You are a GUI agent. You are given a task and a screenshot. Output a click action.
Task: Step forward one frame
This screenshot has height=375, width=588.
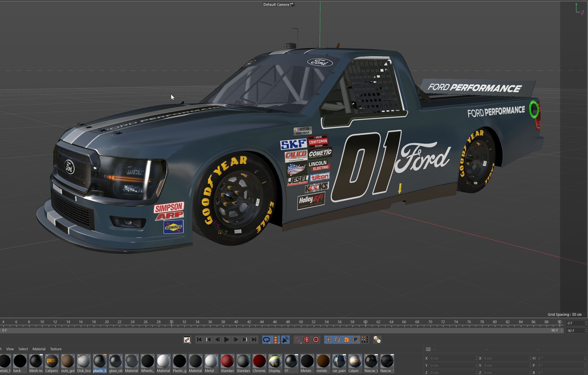(236, 340)
